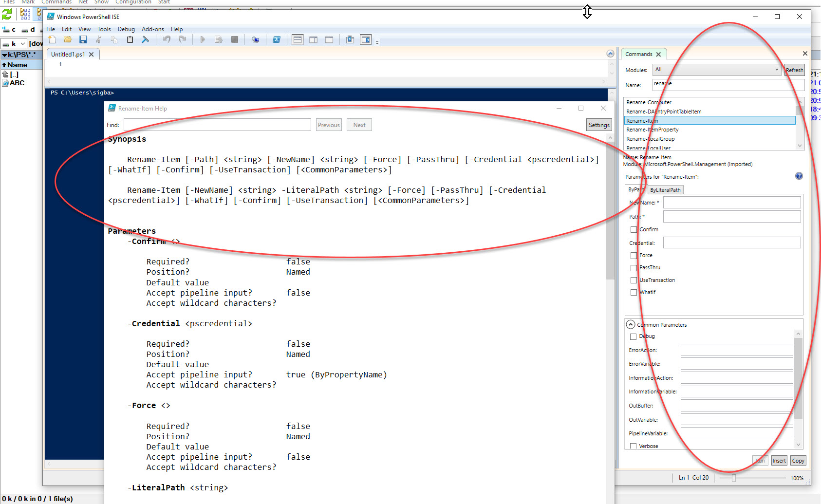Clear the console pane with the toolbar icon
The image size is (821, 504).
(x=146, y=40)
